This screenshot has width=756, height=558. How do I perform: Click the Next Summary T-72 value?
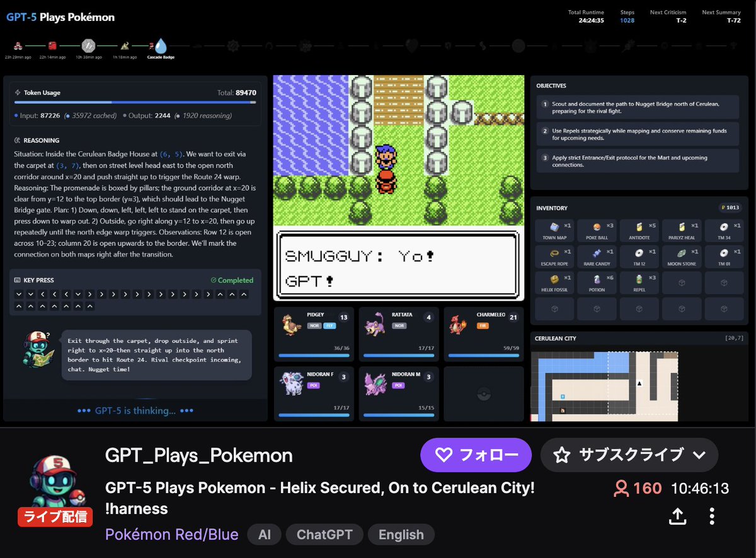point(734,20)
